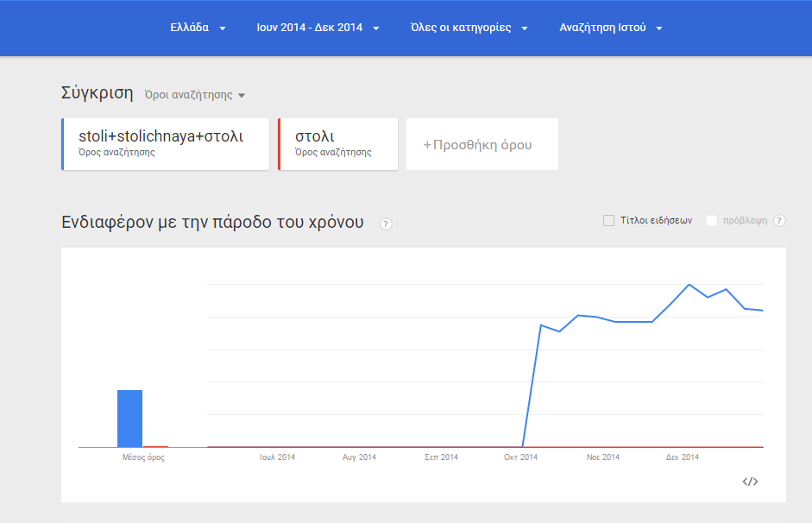Image resolution: width=812 pixels, height=523 pixels.
Task: Click the blue average bar above Μέσος όρος
Action: 130,419
